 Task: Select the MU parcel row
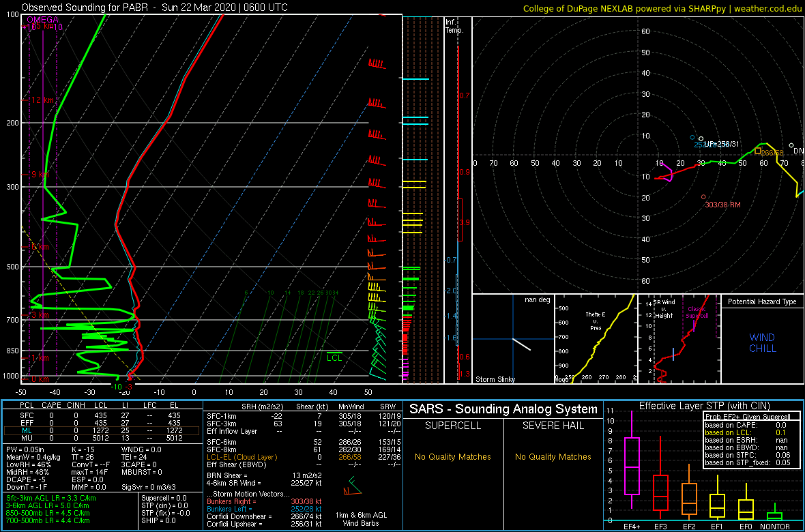point(102,438)
